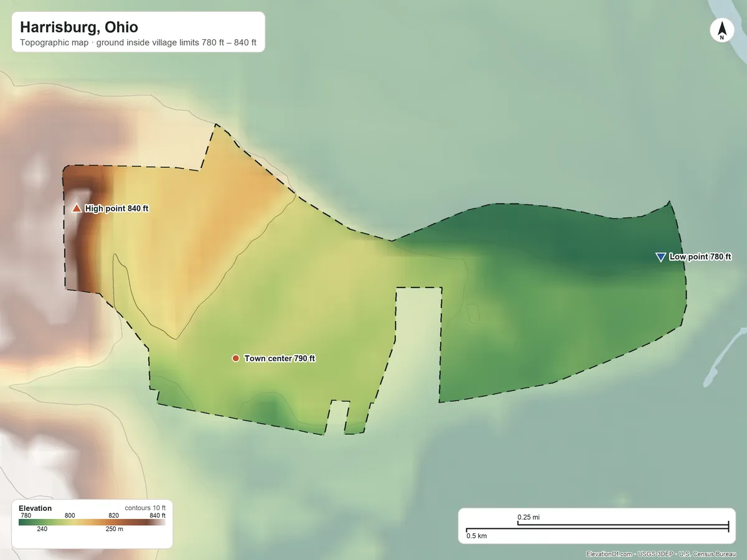Click the "Low point 780 ft" label

[x=700, y=256]
